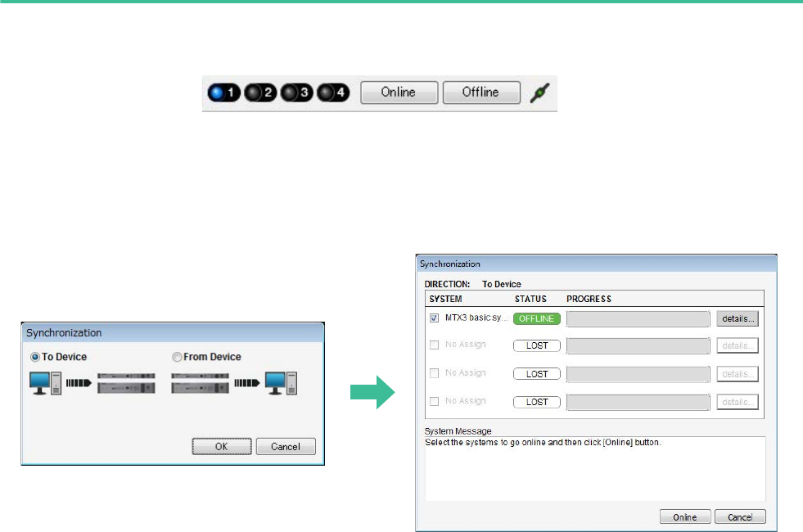Click Online in the system list dialog
This screenshot has width=803, height=532.
685,517
